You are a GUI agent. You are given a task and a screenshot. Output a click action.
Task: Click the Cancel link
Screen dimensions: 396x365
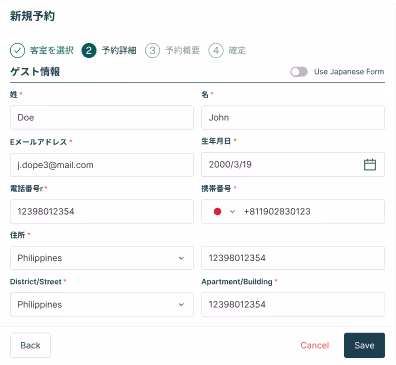point(315,345)
